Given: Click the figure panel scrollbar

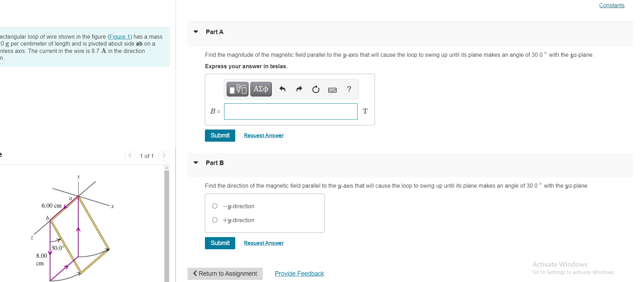Looking at the screenshot, I should coord(167,224).
